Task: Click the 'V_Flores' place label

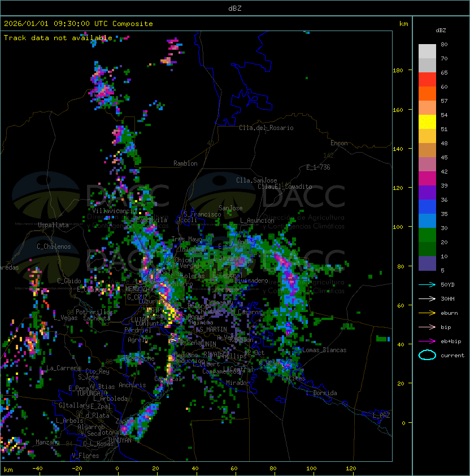Action: (x=85, y=456)
